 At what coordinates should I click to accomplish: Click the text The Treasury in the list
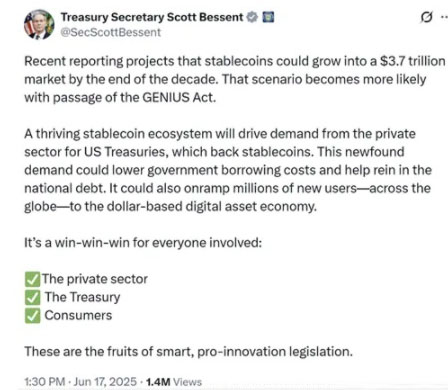coord(82,297)
